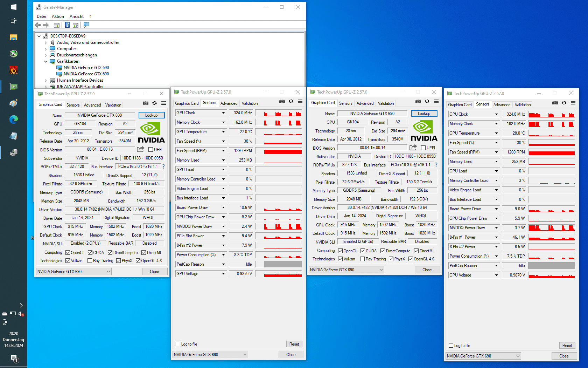Click the scan hardware monitor icon in Geräte-Manager
This screenshot has height=368, width=588.
(86, 25)
